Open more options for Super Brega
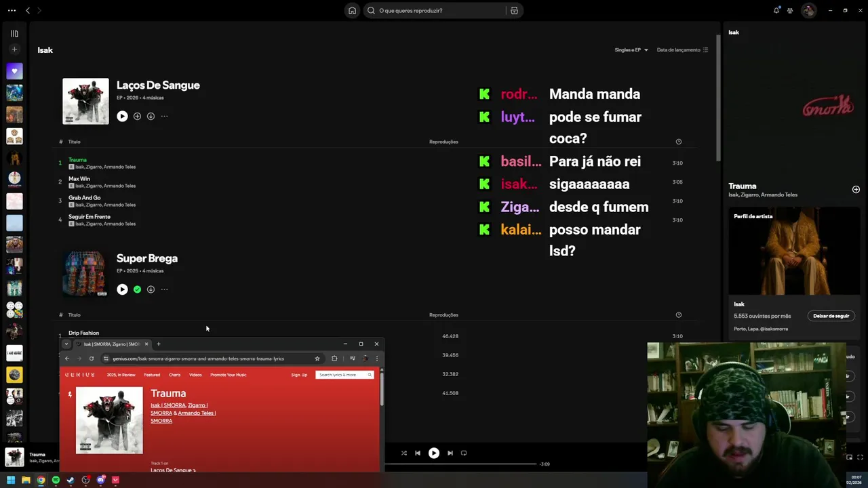Viewport: 868px width, 488px height. (164, 289)
